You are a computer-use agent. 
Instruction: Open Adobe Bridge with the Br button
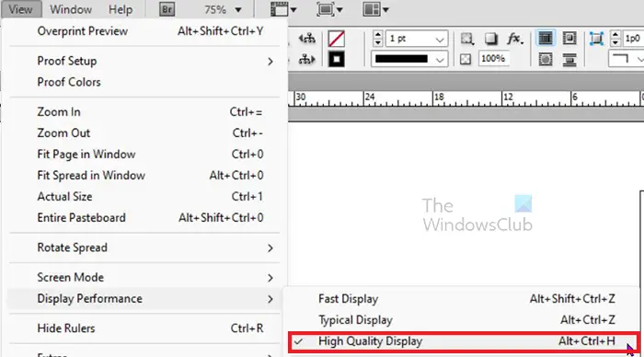click(167, 9)
